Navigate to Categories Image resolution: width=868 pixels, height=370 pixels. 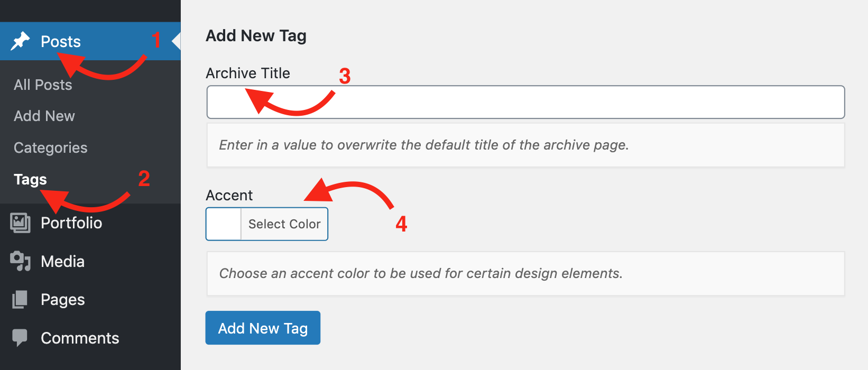click(x=50, y=147)
